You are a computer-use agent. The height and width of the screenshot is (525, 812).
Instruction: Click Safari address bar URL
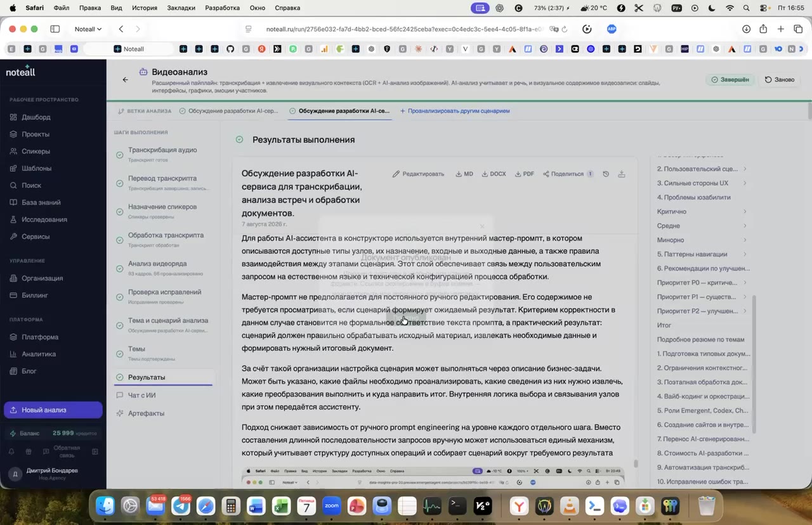point(405,29)
